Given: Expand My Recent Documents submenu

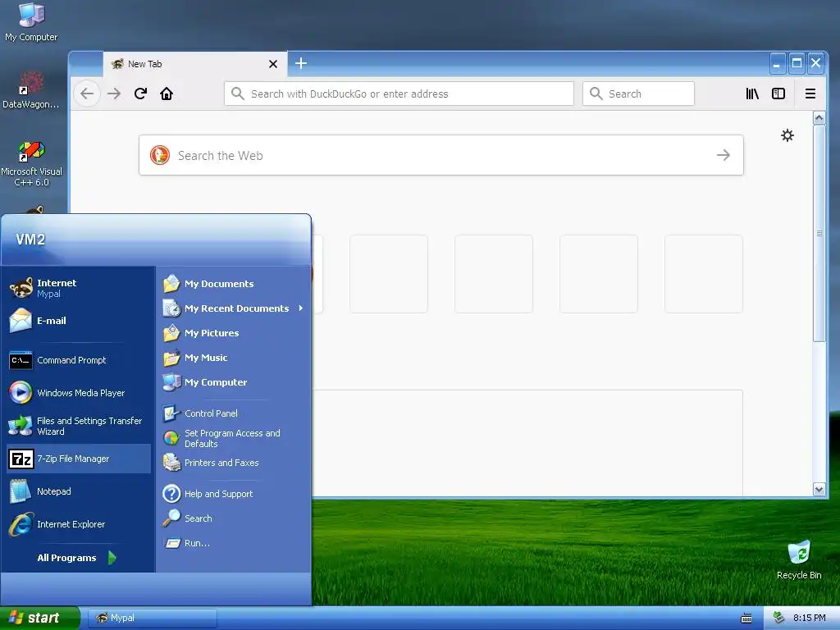Looking at the screenshot, I should pos(234,308).
